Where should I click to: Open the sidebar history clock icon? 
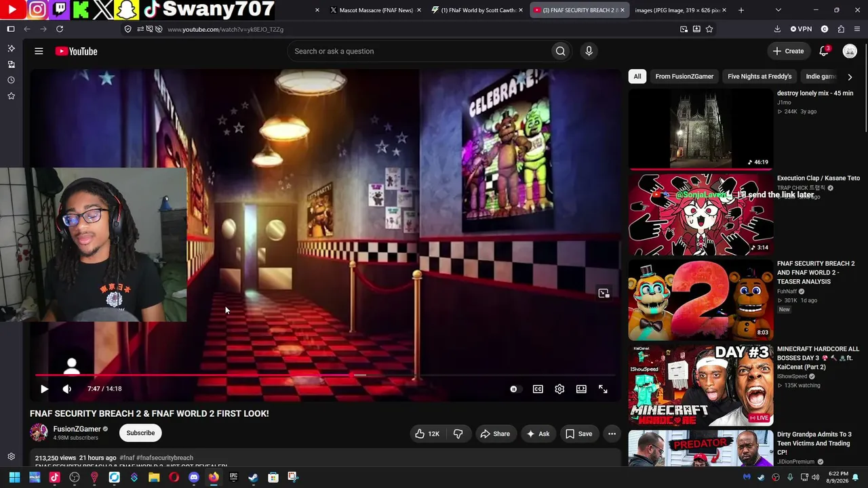(11, 80)
